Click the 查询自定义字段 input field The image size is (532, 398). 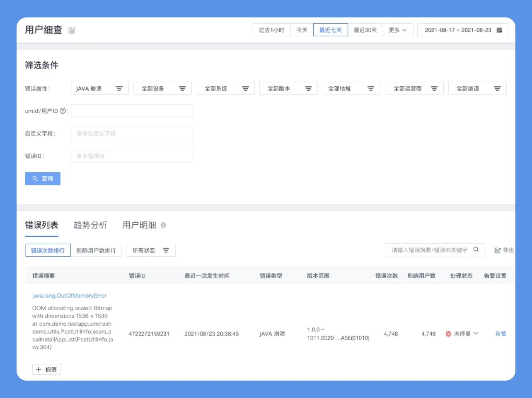(x=132, y=133)
